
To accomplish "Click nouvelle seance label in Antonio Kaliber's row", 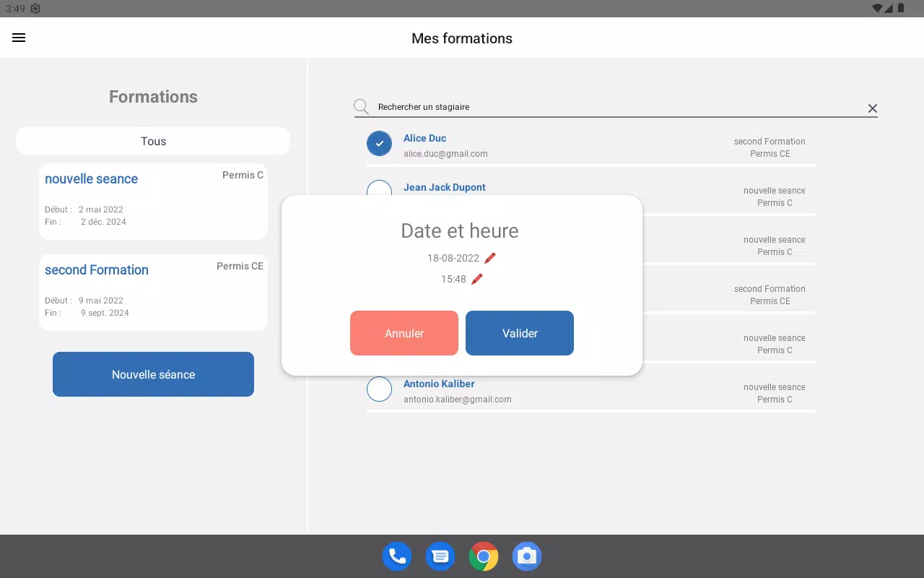I will click(x=775, y=387).
